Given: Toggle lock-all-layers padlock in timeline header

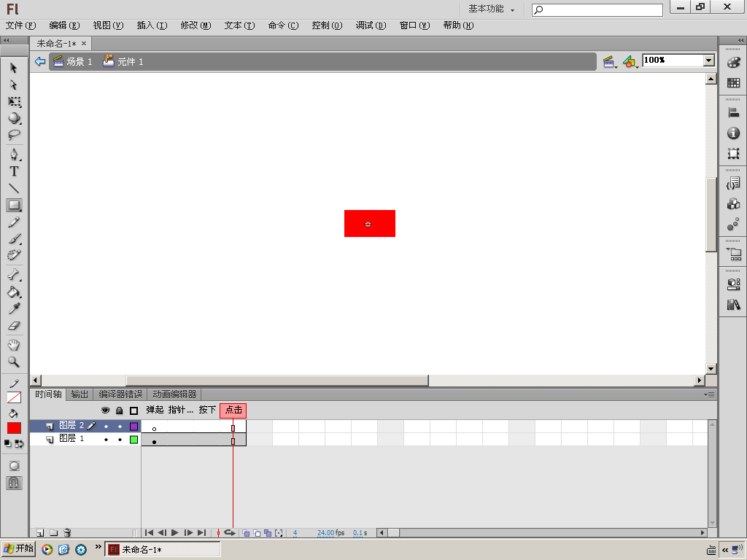Looking at the screenshot, I should coord(119,411).
